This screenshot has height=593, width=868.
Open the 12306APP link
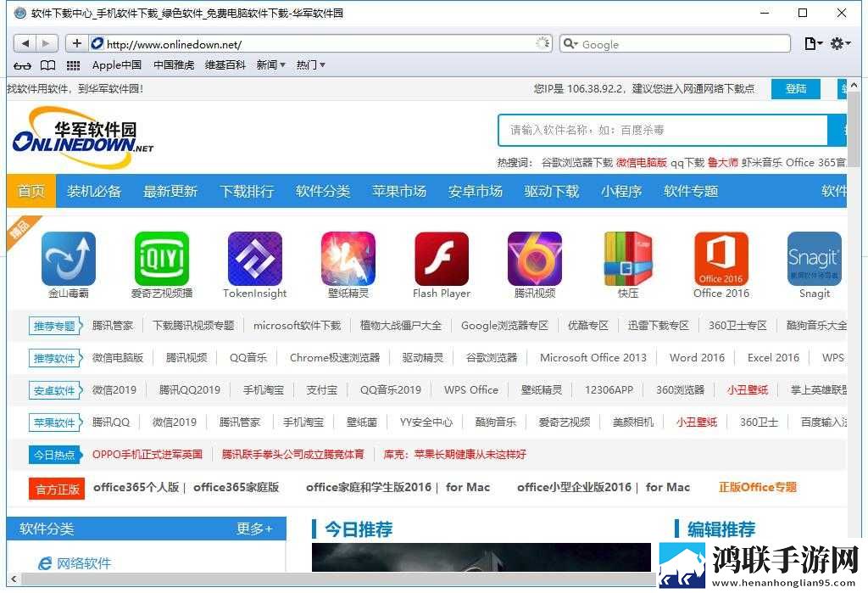(609, 390)
